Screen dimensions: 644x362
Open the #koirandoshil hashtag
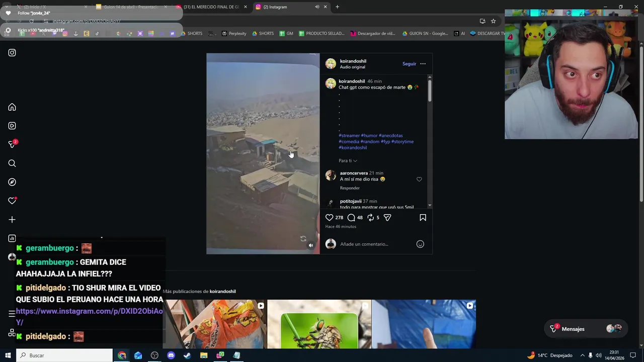(x=353, y=148)
